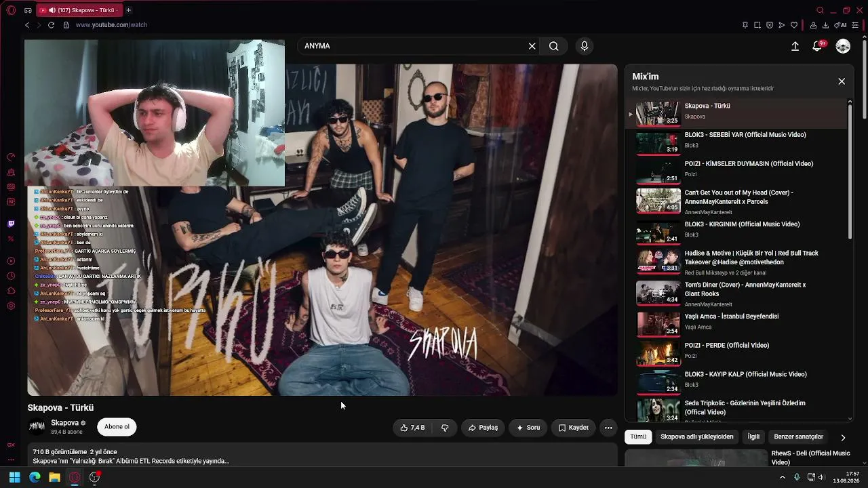
Task: Open Twitch in the GX sidebar
Action: [11, 224]
